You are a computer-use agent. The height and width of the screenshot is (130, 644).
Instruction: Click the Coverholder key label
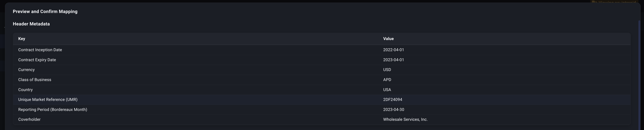pyautogui.click(x=29, y=119)
